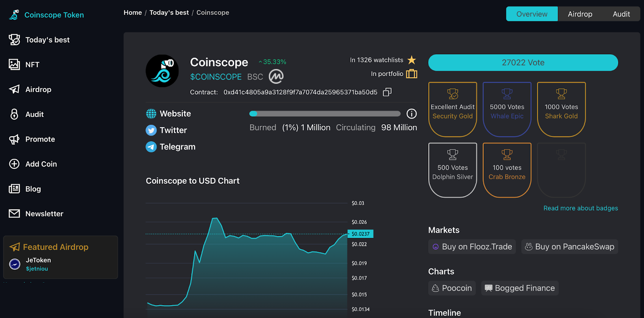The image size is (644, 318).
Task: Click the JeToken airdrop logo
Action: pyautogui.click(x=15, y=264)
